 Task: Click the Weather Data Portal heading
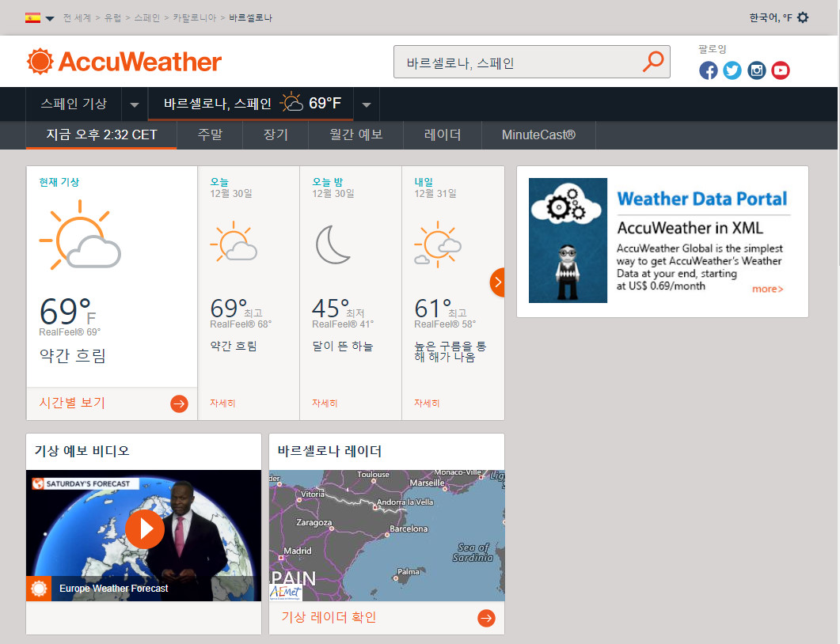point(701,199)
